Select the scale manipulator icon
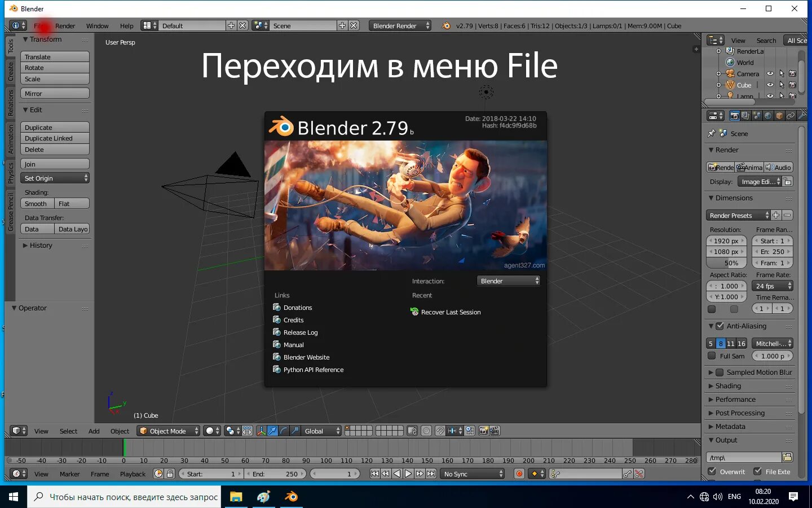This screenshot has width=812, height=508. 295,431
